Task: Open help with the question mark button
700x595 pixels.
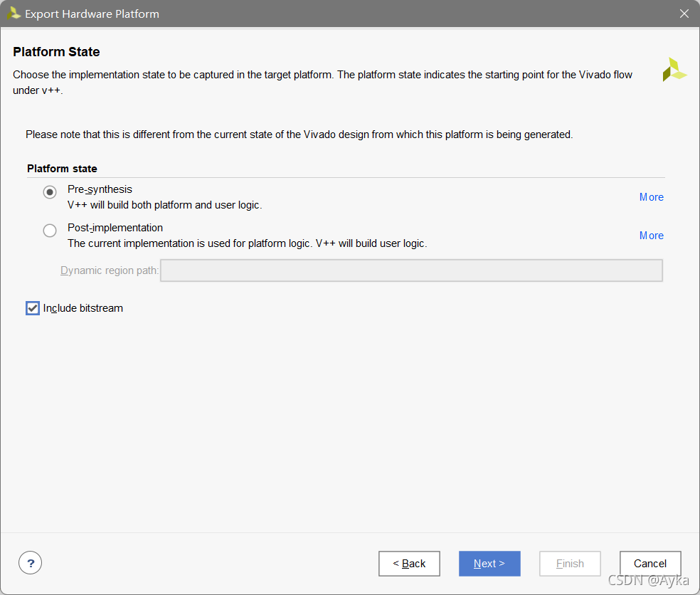Action: [31, 563]
